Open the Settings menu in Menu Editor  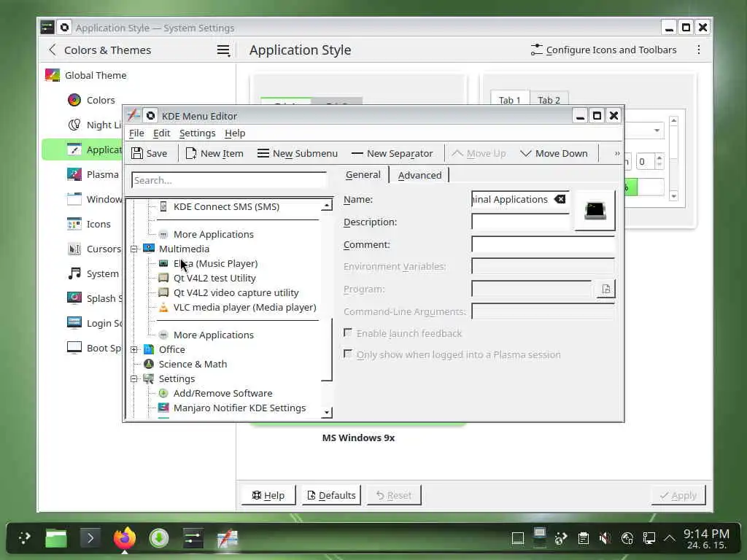197,133
